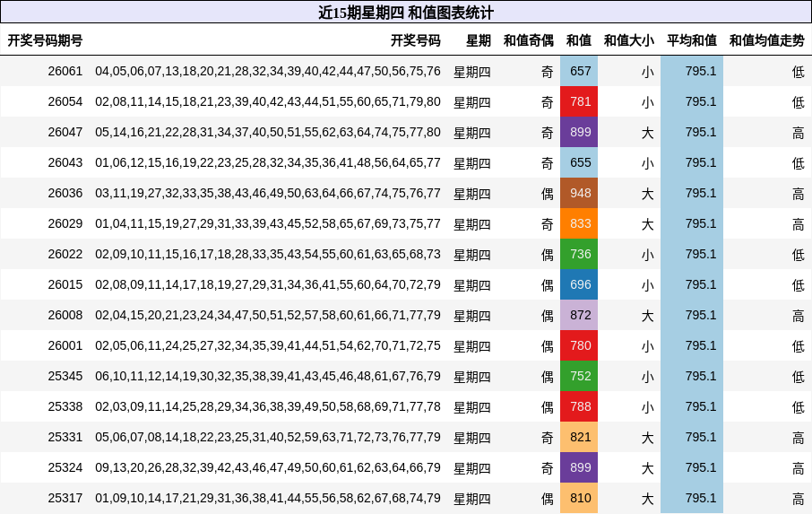812x514 pixels.
Task: Click the brown sum value cell 948
Action: 579,193
